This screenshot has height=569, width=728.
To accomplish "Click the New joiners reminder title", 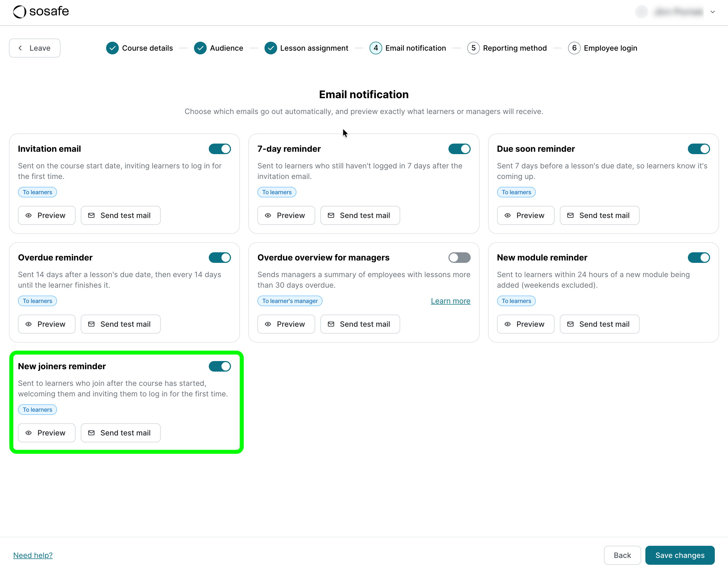I will coord(62,366).
